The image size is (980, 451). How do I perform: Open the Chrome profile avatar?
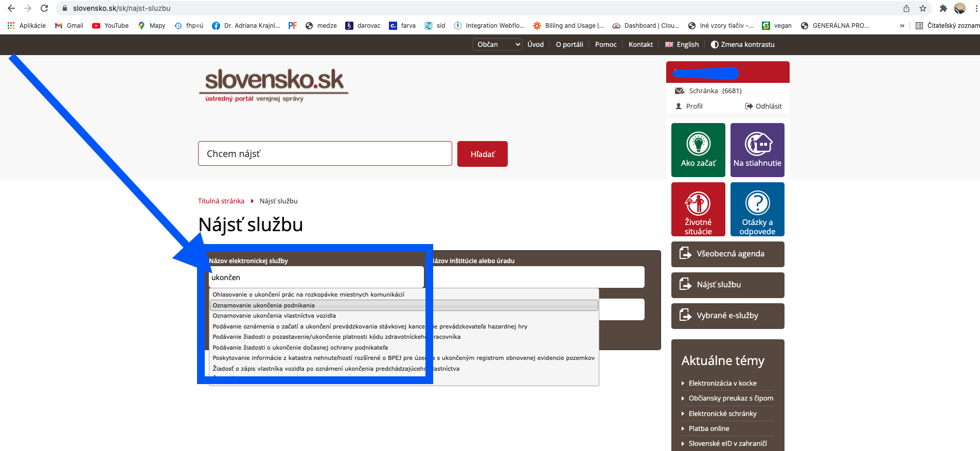click(959, 8)
